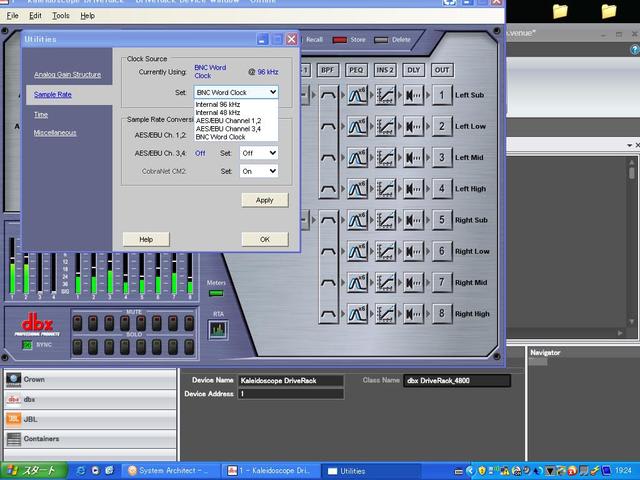Click Apply in Utilities dialog
The image size is (640, 480).
265,200
